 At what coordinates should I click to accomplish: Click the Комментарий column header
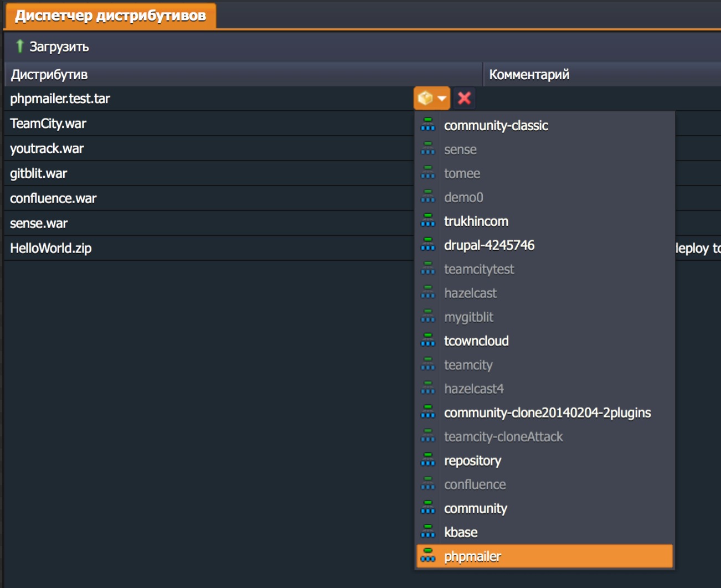[x=602, y=74]
